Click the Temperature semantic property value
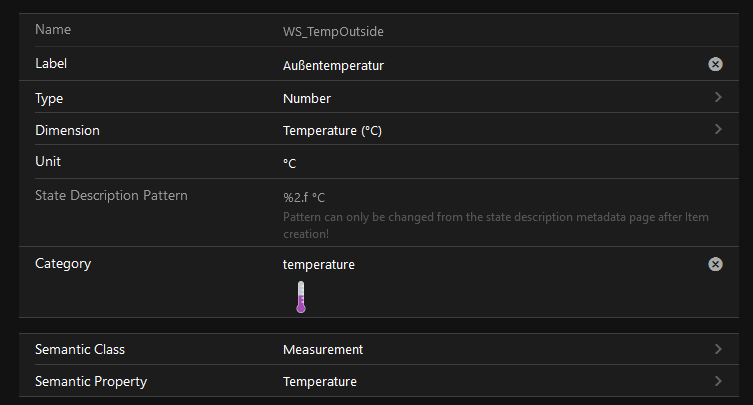Image resolution: width=753 pixels, height=405 pixels. 320,382
